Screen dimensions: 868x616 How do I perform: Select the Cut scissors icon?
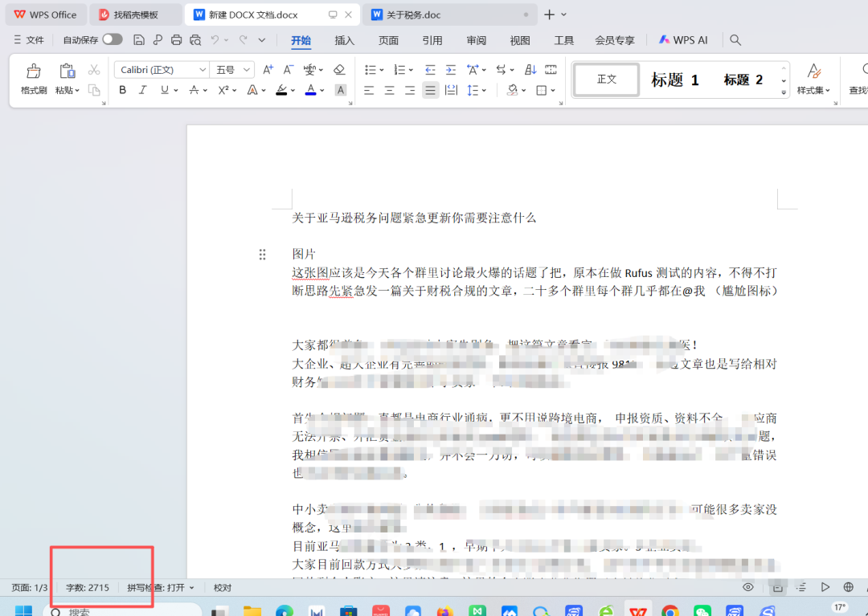(94, 69)
